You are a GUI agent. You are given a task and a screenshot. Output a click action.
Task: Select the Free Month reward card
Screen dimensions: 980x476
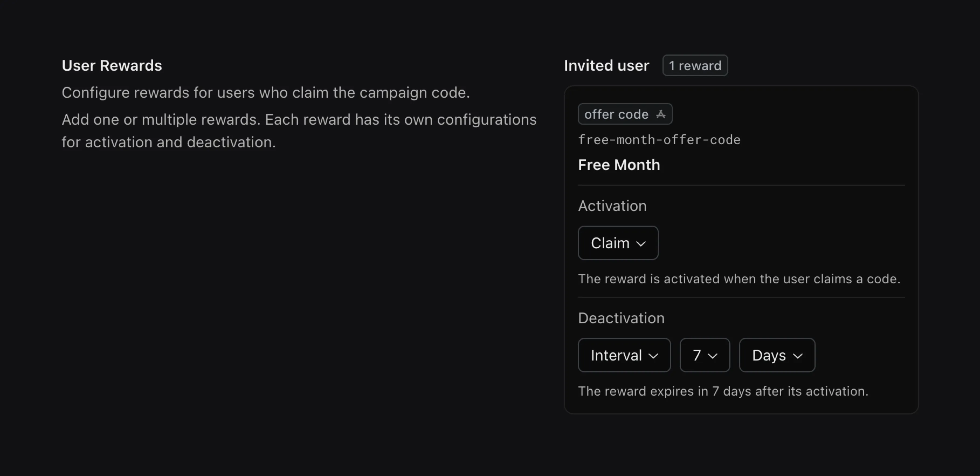pyautogui.click(x=741, y=251)
